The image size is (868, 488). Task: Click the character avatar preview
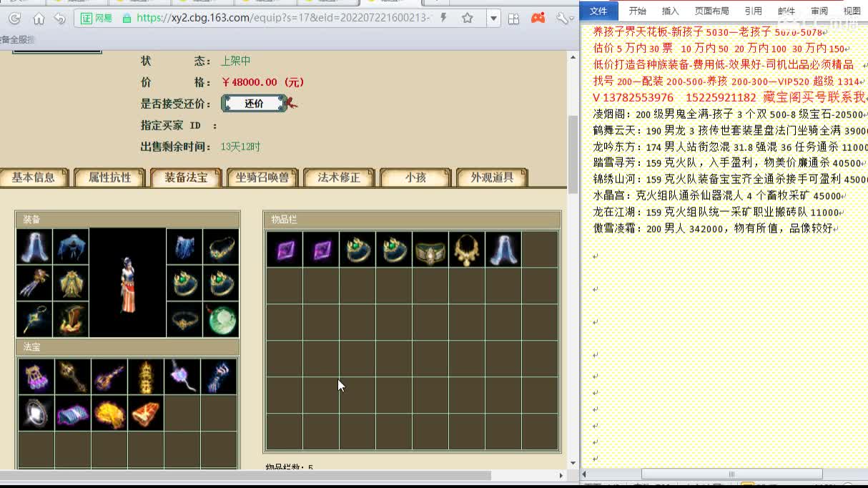[x=128, y=283]
